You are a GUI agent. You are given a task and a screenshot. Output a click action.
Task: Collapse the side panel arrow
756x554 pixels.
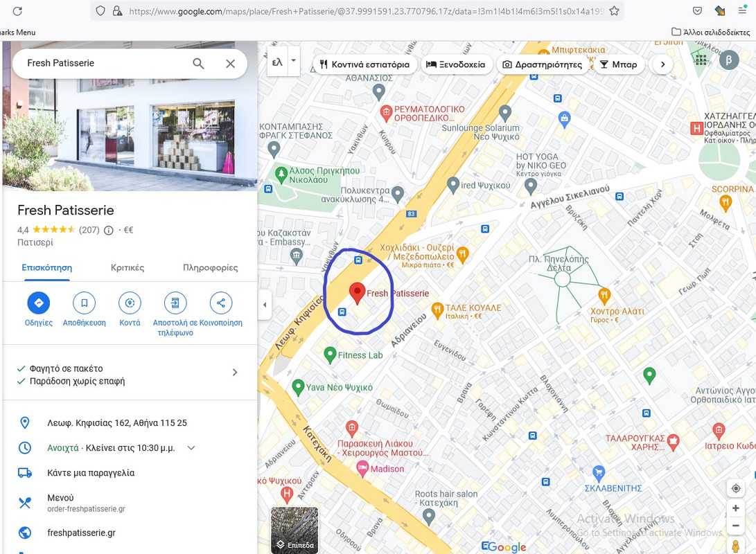[x=265, y=305]
